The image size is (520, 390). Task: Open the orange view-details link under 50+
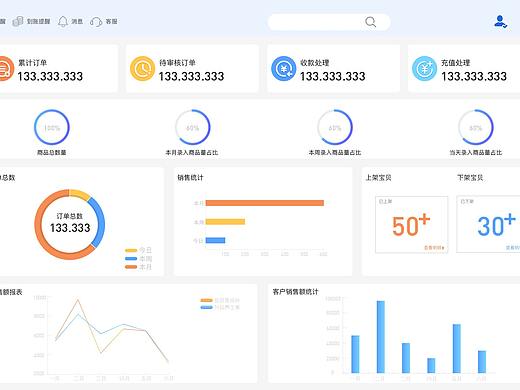click(434, 248)
